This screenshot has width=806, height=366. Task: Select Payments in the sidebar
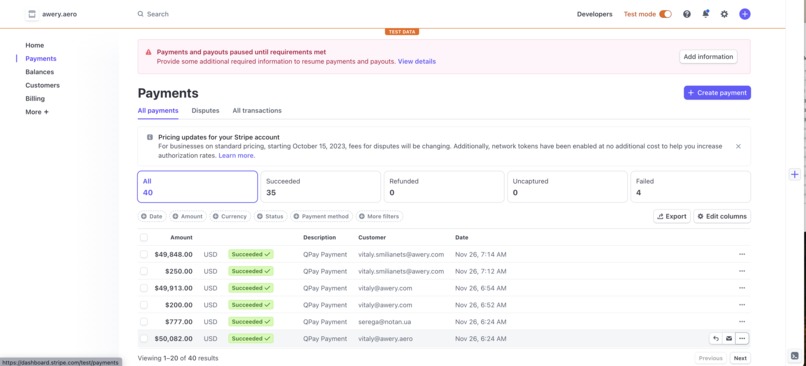(41, 59)
